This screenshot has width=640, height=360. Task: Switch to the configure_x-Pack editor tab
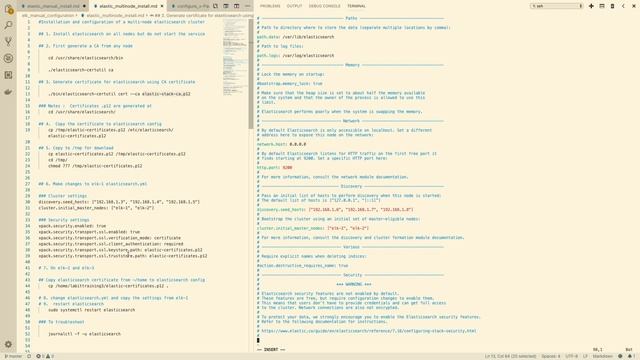coord(190,6)
